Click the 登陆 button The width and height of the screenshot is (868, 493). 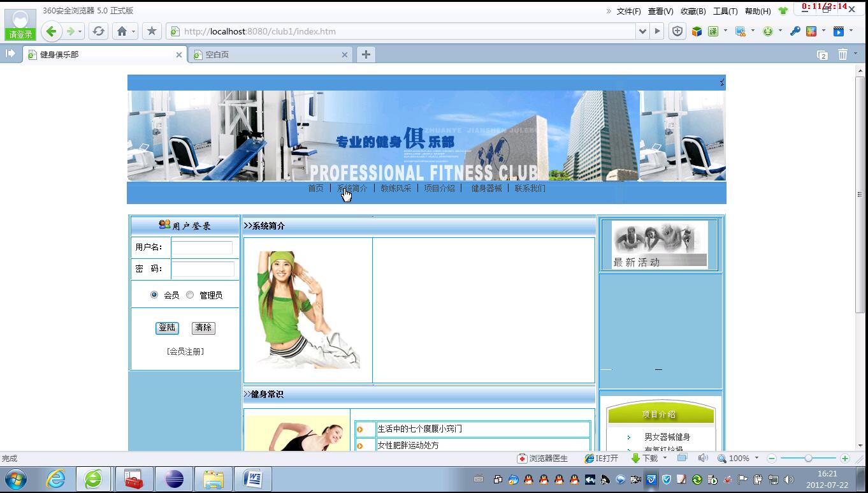point(167,328)
